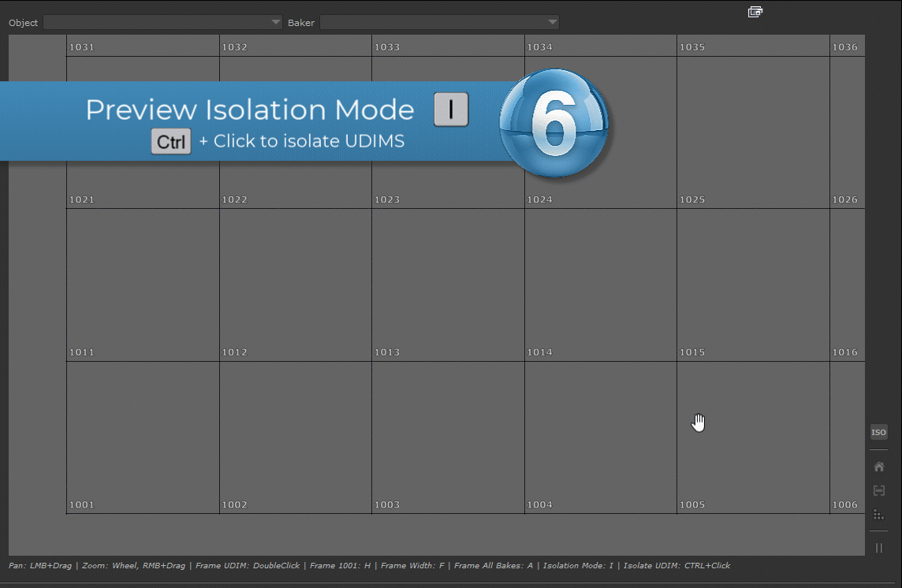Select UDIM tile 1013
The image size is (902, 588).
(x=448, y=285)
